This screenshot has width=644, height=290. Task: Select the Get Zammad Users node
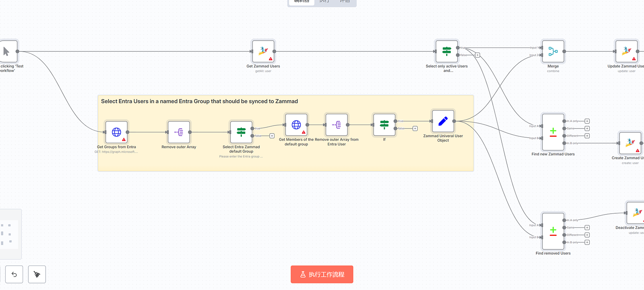(263, 51)
